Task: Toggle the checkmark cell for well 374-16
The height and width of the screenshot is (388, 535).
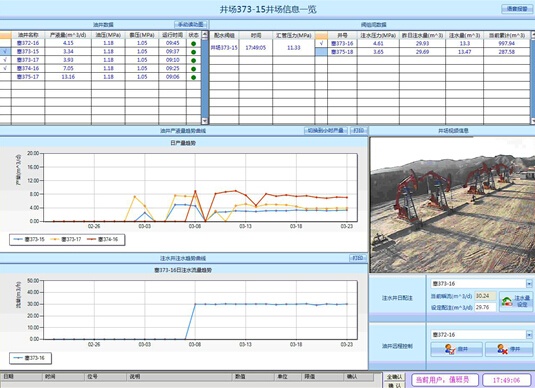Action: pyautogui.click(x=5, y=68)
